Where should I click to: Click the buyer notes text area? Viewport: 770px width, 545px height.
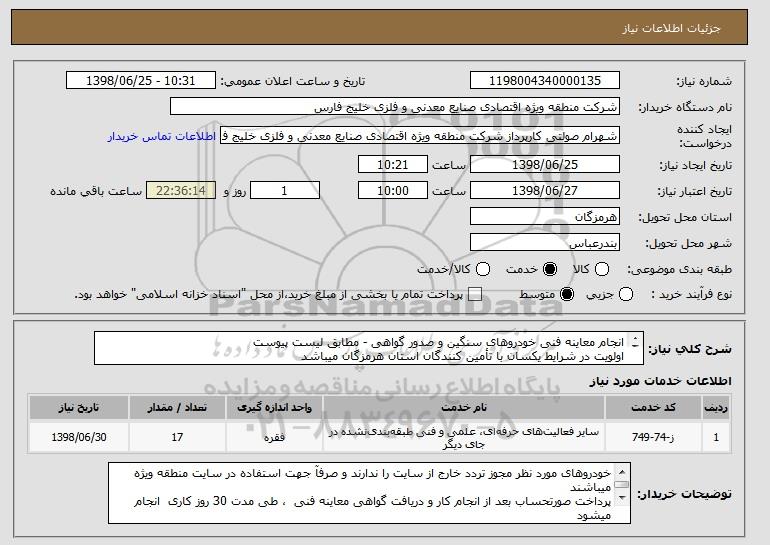(x=369, y=493)
